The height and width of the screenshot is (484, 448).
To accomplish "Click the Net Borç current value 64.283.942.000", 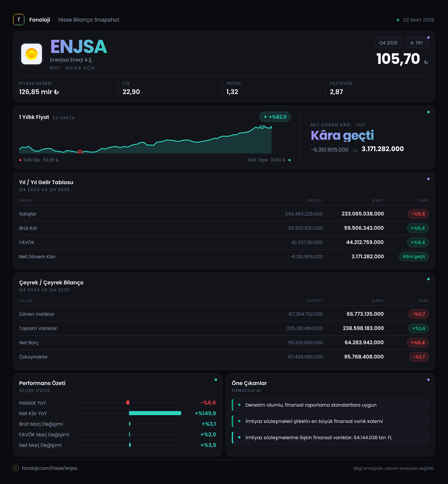I will point(364,343).
